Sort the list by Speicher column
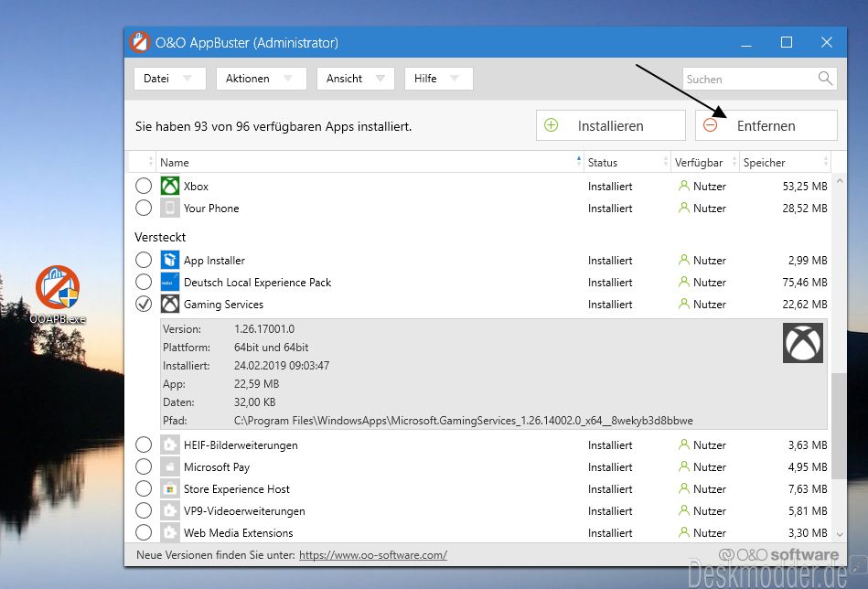Viewport: 868px width, 589px height. 786,162
